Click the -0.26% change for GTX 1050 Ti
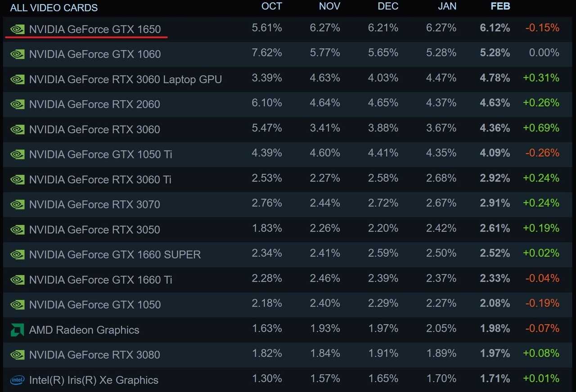Screen dimensions: 576x392 (x=542, y=153)
